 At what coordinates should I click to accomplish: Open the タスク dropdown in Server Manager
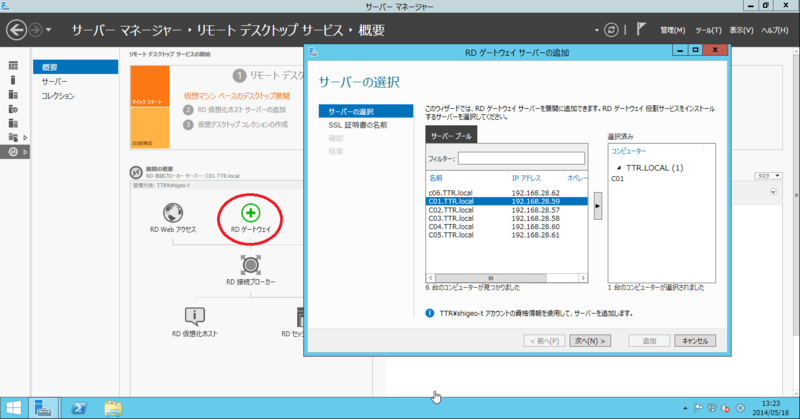[768, 176]
